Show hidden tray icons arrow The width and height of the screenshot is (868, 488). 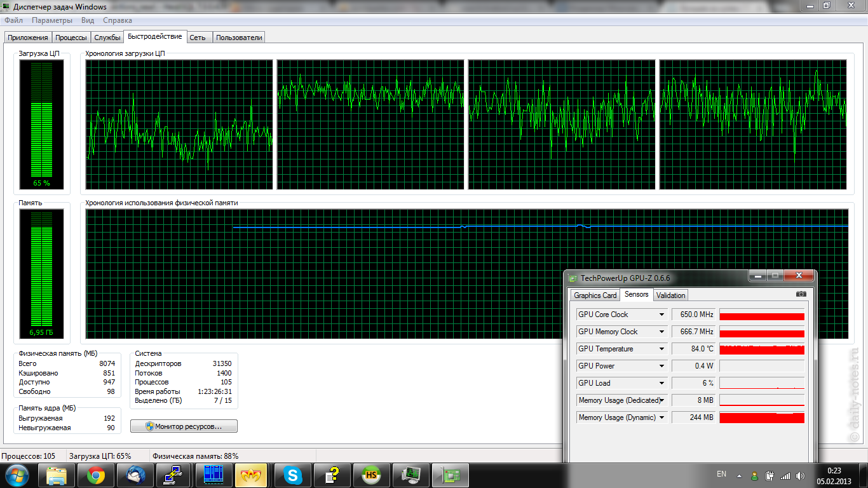pyautogui.click(x=739, y=475)
